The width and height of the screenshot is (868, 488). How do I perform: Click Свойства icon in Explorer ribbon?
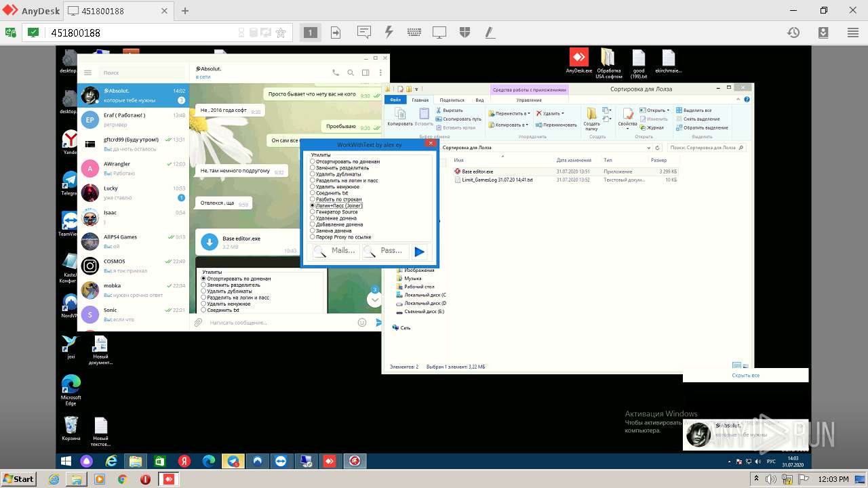point(627,117)
